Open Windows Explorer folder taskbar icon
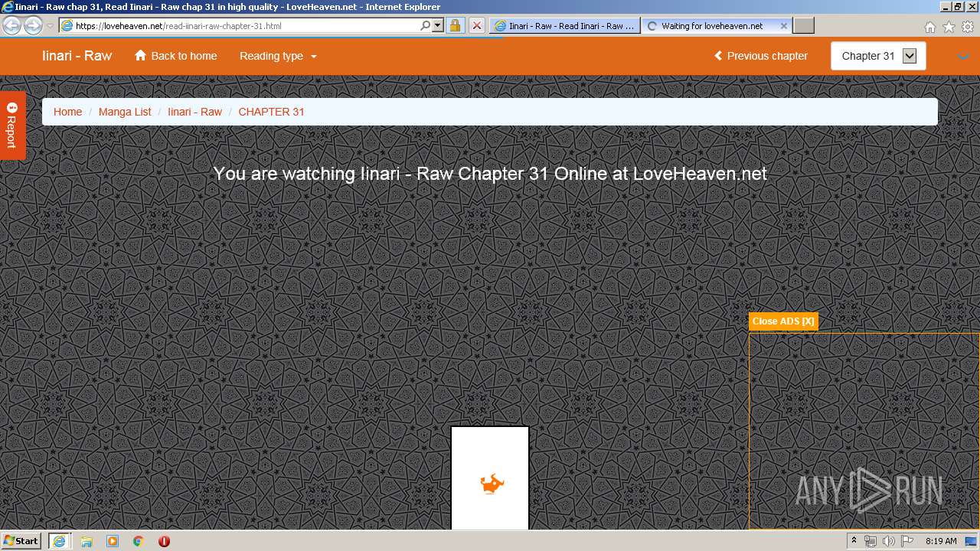Image resolution: width=980 pixels, height=551 pixels. [87, 541]
